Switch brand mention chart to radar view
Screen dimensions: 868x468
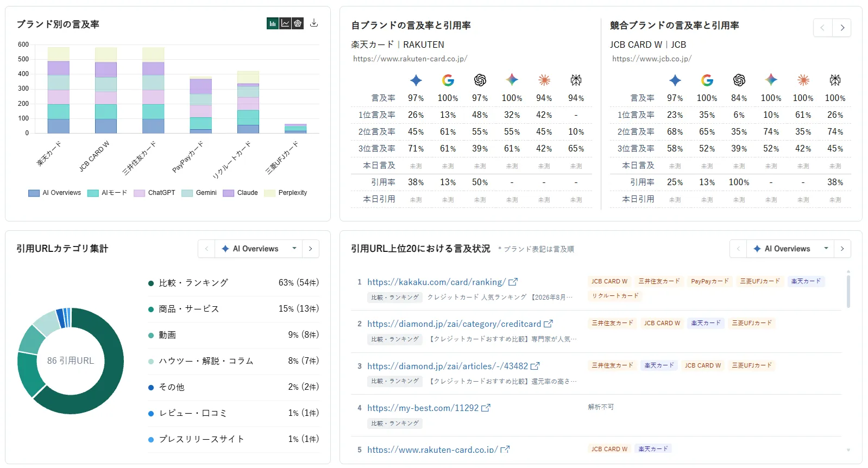tap(298, 23)
